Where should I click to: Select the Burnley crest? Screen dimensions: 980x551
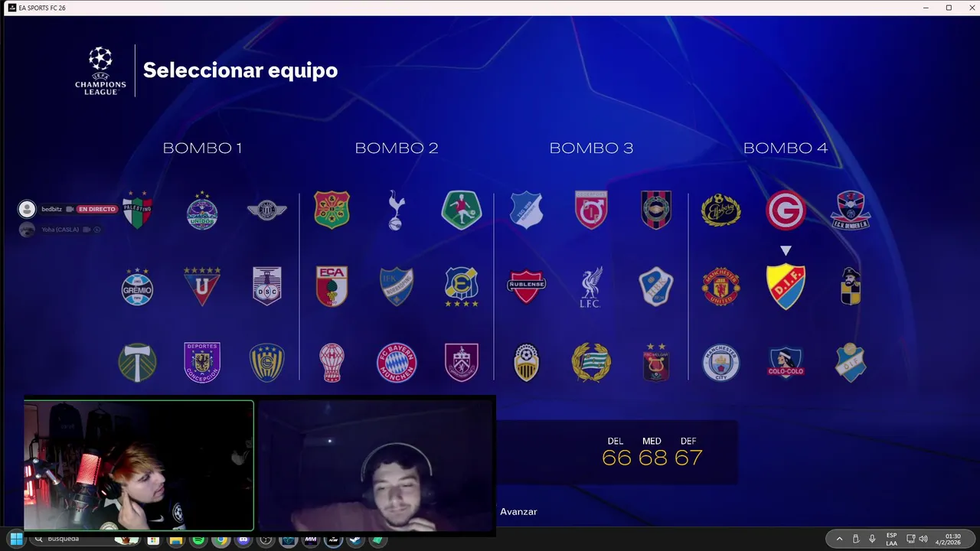[x=462, y=363]
